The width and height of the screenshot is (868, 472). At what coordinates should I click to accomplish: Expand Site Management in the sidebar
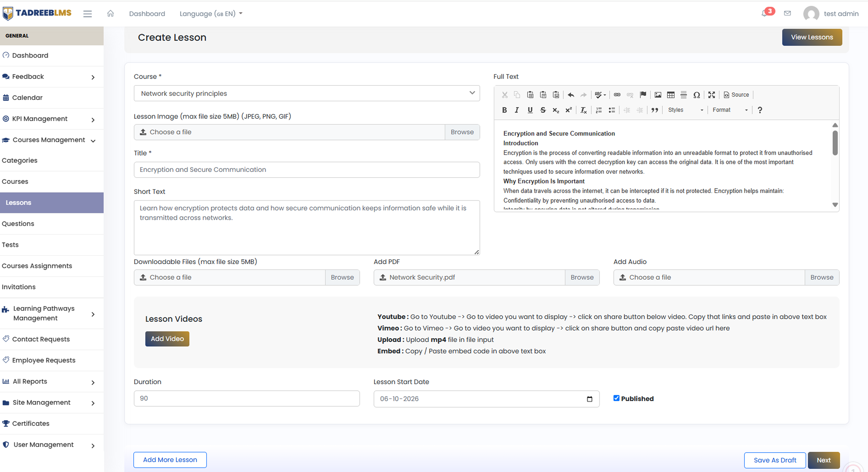click(x=52, y=403)
